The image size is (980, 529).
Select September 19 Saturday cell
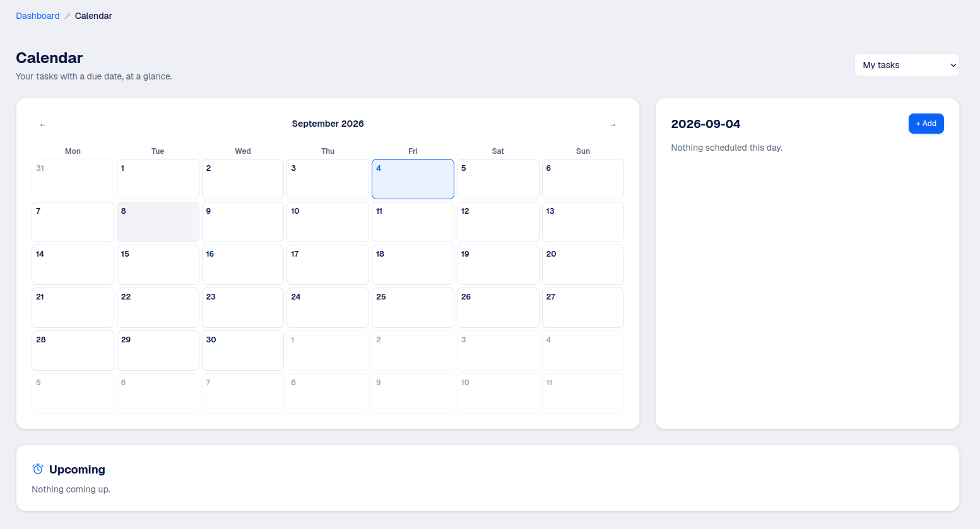coord(498,265)
